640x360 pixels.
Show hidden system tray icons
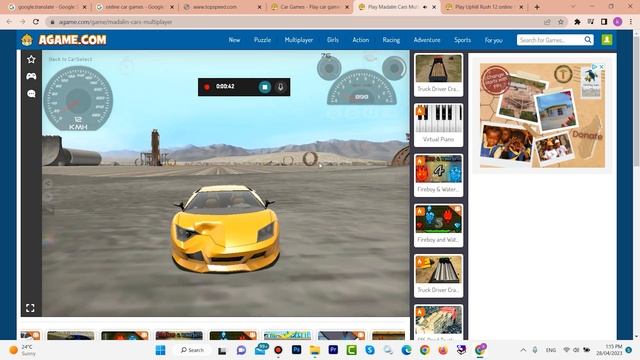click(523, 350)
